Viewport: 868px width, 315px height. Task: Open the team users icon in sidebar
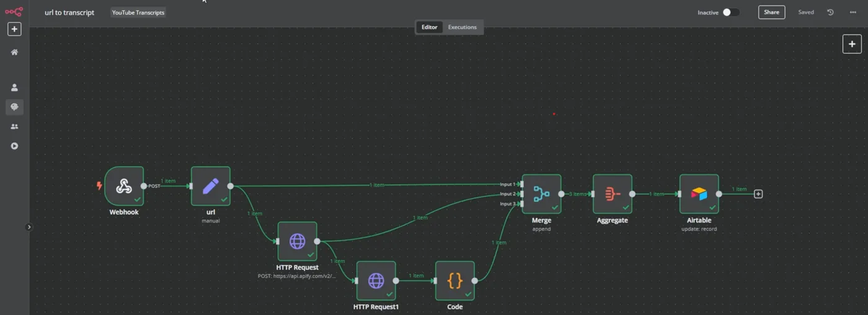click(14, 126)
